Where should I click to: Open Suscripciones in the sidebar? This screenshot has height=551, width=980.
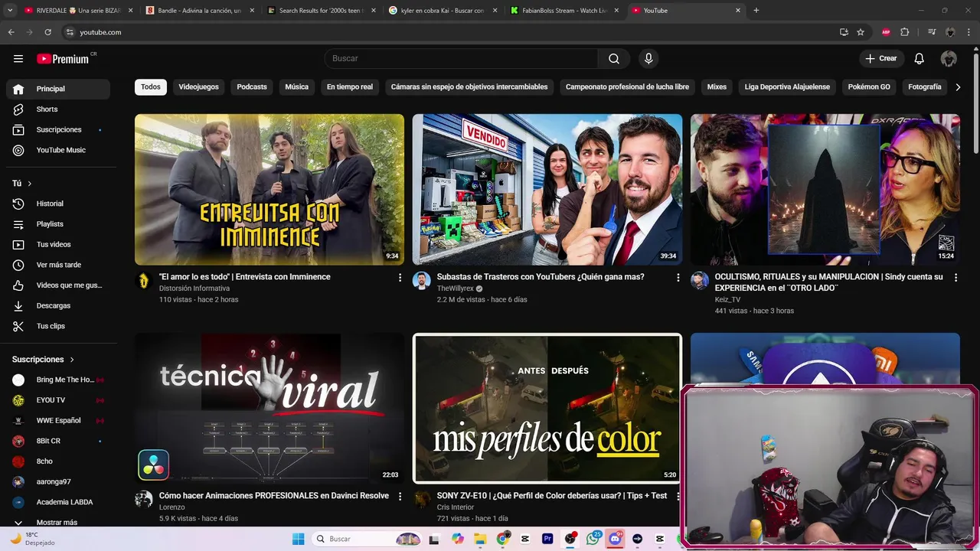pyautogui.click(x=58, y=130)
